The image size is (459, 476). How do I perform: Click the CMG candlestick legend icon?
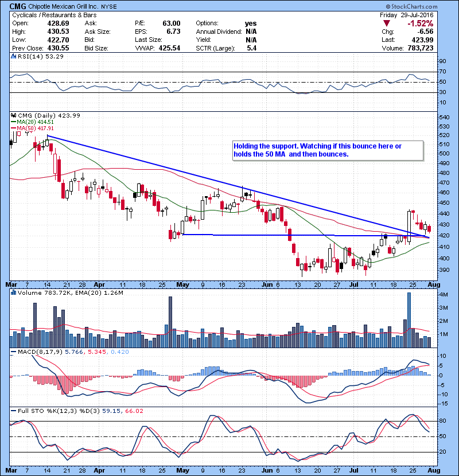[x=13, y=115]
